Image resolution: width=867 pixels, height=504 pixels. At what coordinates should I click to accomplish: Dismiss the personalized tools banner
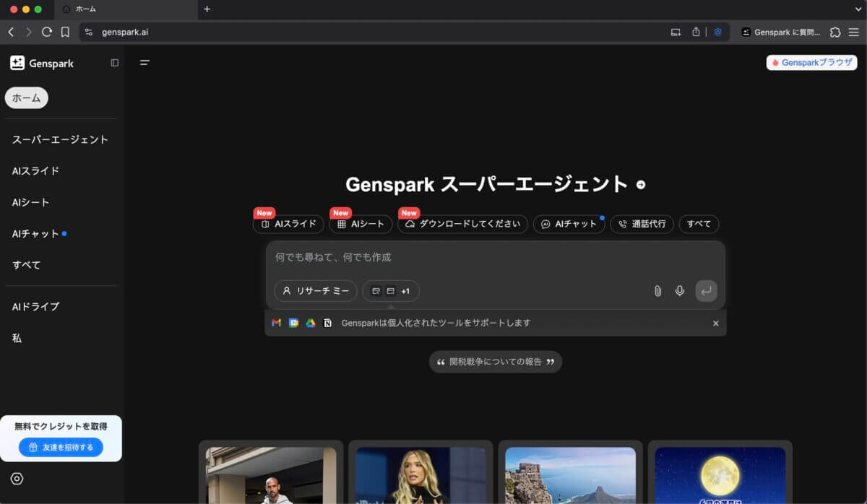(716, 323)
